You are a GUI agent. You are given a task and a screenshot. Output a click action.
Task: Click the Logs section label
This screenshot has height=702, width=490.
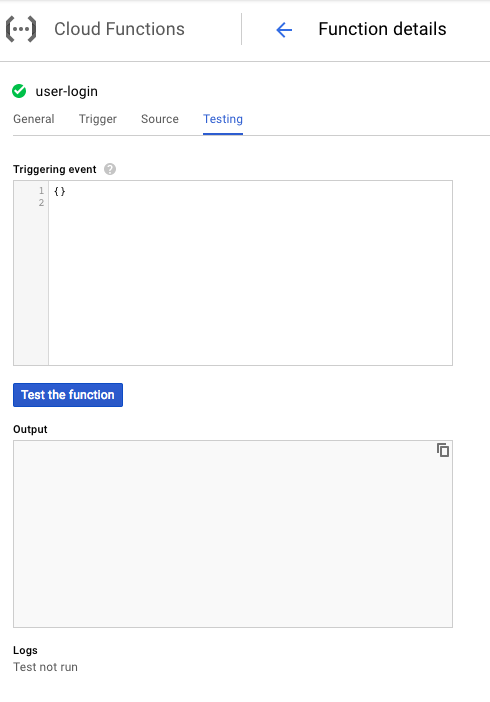click(x=25, y=650)
